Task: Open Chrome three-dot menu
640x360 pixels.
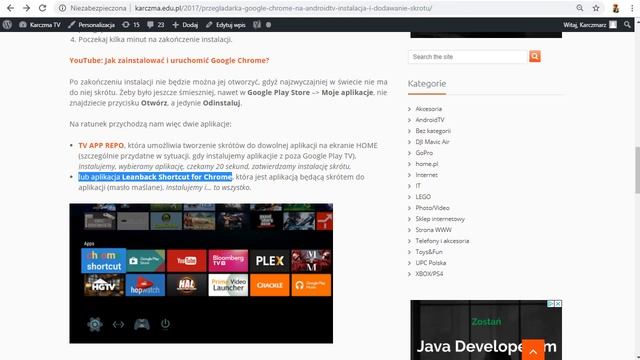Action: (x=632, y=8)
